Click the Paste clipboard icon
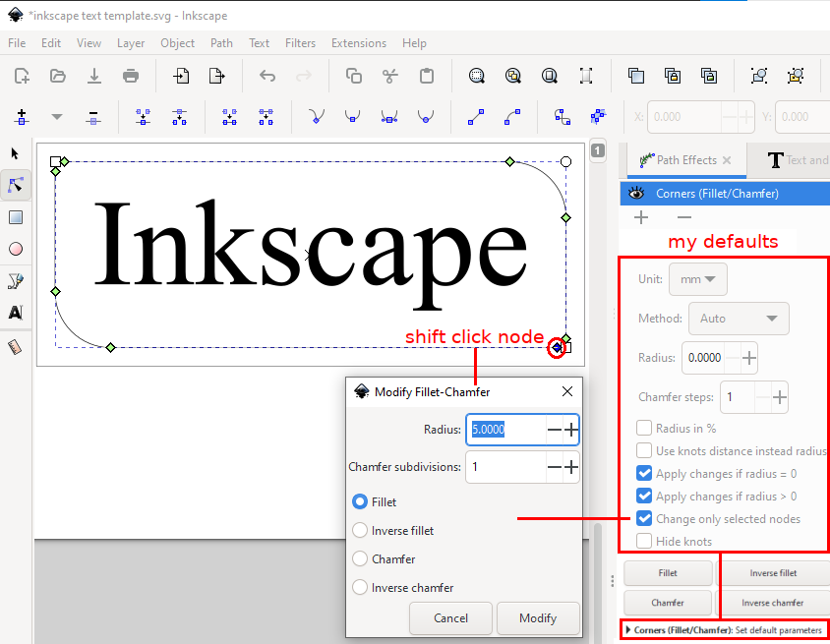This screenshot has width=830, height=644. (427, 77)
